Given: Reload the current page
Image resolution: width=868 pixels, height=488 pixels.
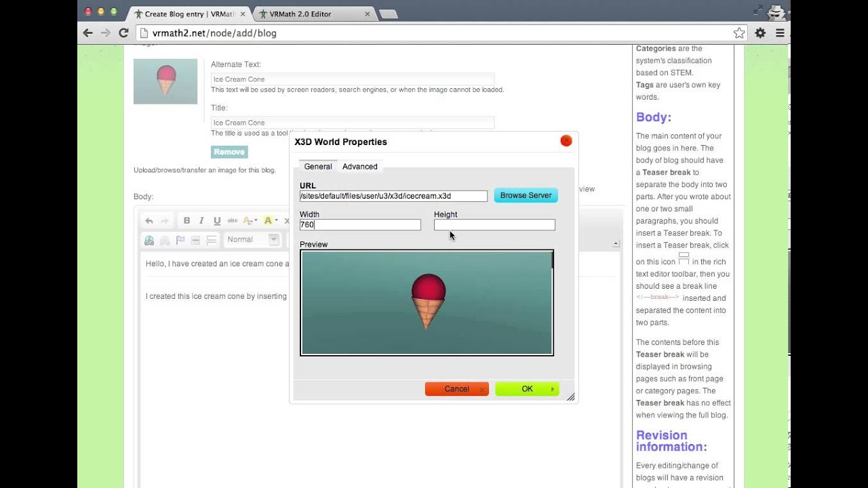Looking at the screenshot, I should (123, 33).
